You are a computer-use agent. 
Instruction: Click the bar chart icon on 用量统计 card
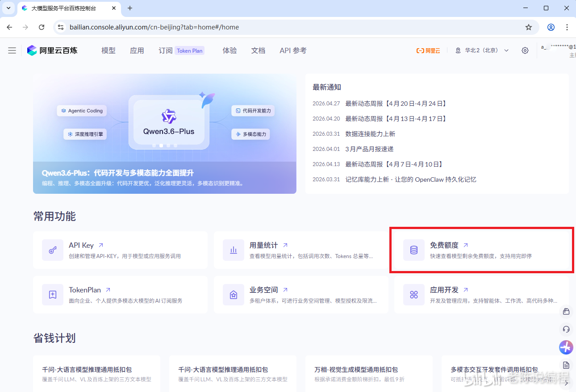(234, 250)
